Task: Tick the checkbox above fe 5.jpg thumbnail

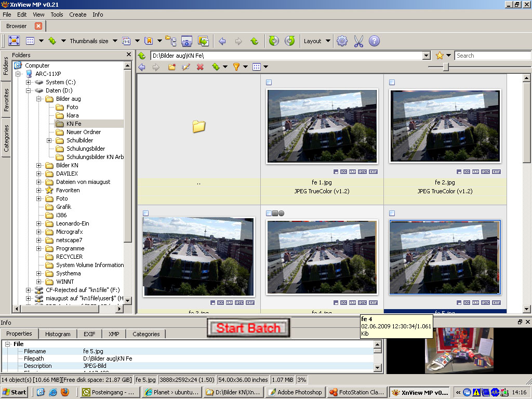Action: pos(392,213)
